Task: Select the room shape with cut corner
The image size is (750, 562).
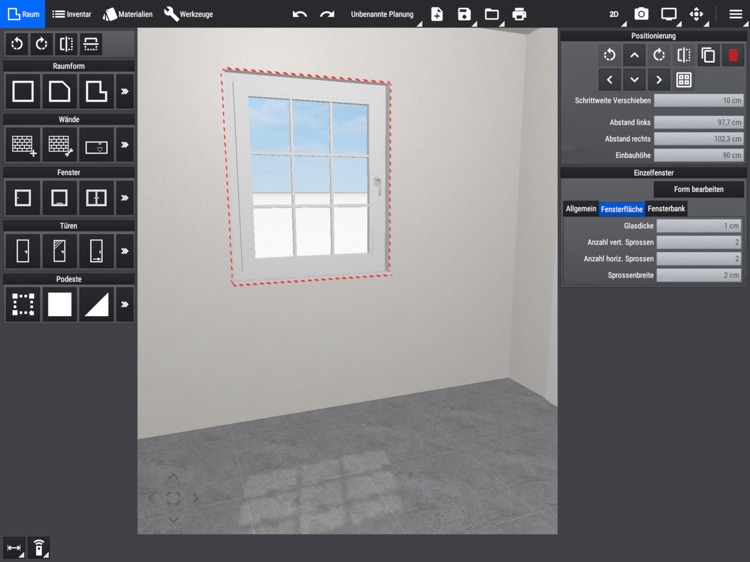Action: click(59, 91)
